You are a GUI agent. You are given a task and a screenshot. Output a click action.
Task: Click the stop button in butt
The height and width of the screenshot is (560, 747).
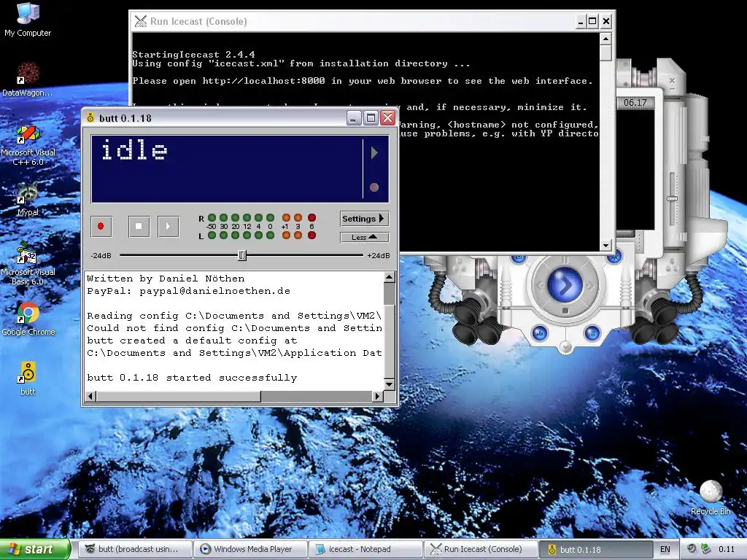(x=139, y=226)
